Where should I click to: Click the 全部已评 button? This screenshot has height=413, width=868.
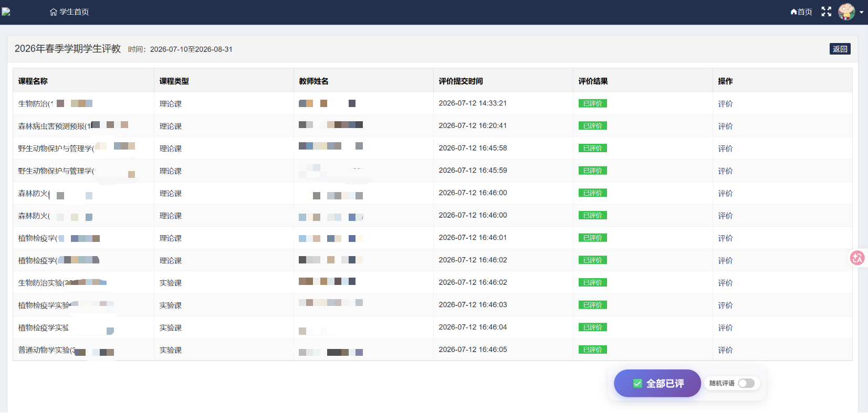(x=657, y=384)
